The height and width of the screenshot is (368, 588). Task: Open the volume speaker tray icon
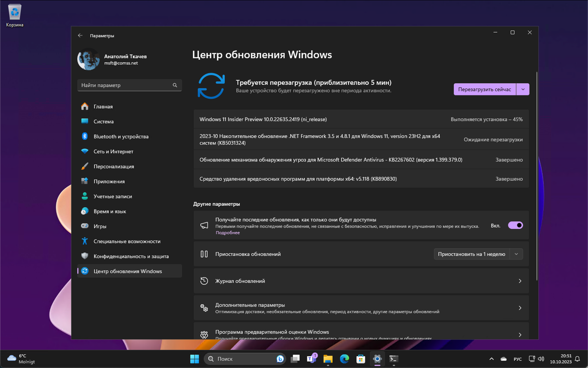(x=541, y=359)
